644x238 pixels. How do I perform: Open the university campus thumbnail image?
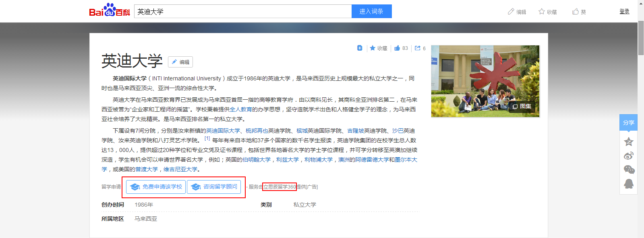point(485,81)
